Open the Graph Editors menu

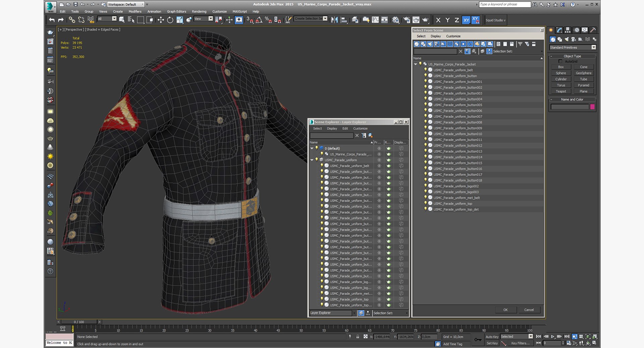[x=176, y=11]
